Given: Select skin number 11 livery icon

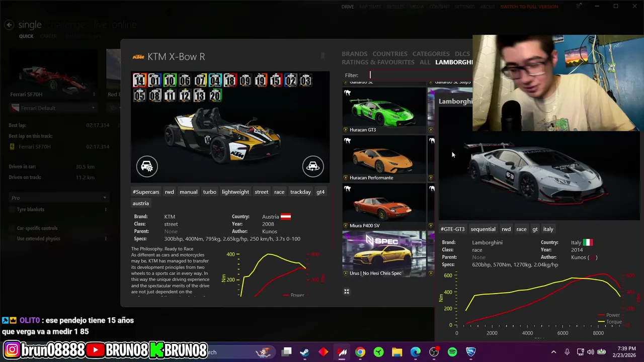Looking at the screenshot, I should [170, 96].
